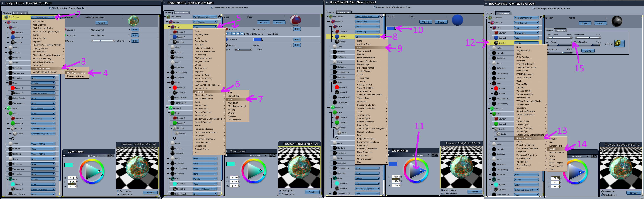
Task: Click the Shuffle button
Action: click(588, 51)
